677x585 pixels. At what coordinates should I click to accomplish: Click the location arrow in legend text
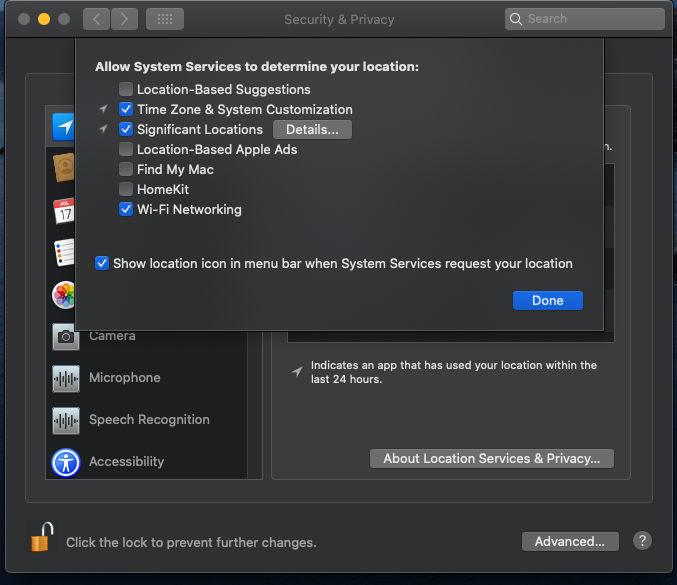[297, 371]
